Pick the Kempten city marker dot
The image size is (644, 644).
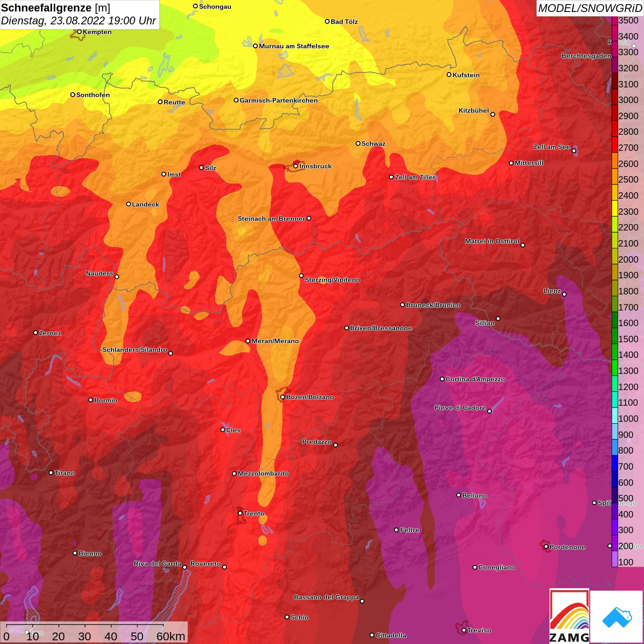(x=79, y=32)
